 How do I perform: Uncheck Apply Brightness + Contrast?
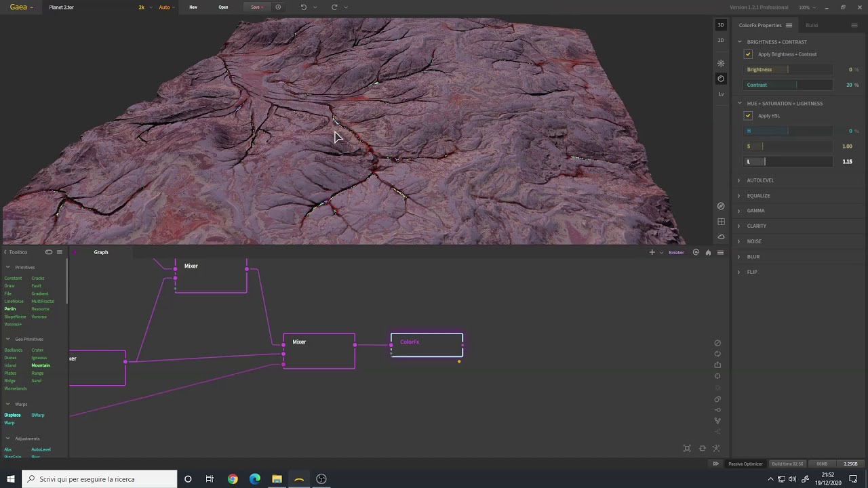(748, 54)
